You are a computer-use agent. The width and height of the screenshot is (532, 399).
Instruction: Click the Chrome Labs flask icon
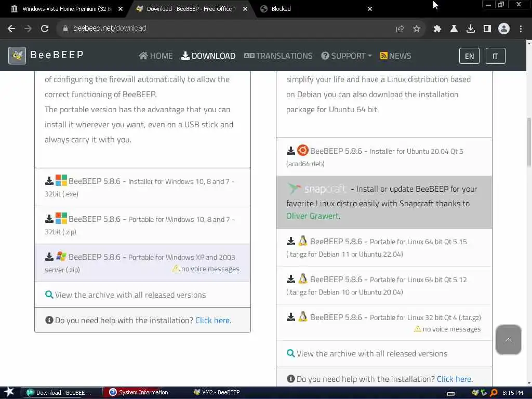click(454, 29)
